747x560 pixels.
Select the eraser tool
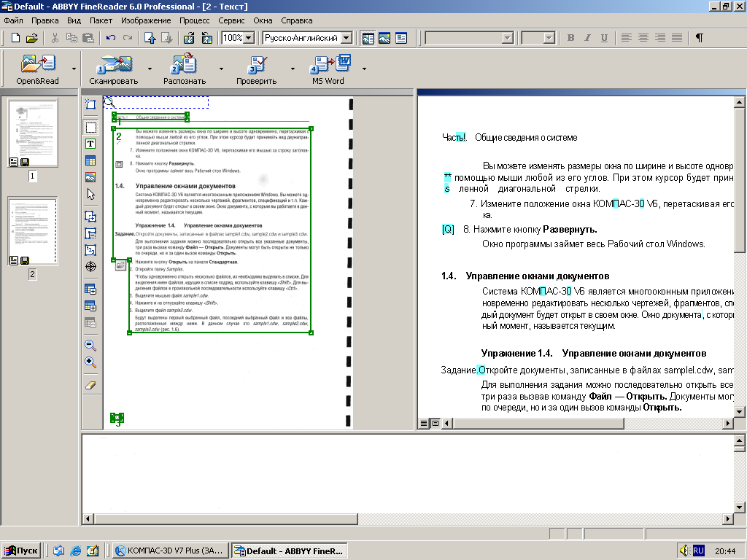click(x=90, y=385)
